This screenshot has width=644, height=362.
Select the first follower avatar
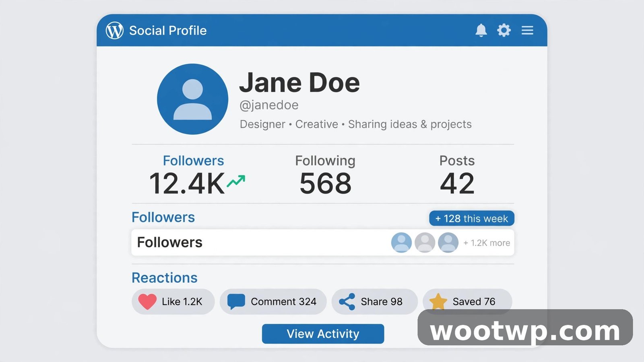[401, 243]
